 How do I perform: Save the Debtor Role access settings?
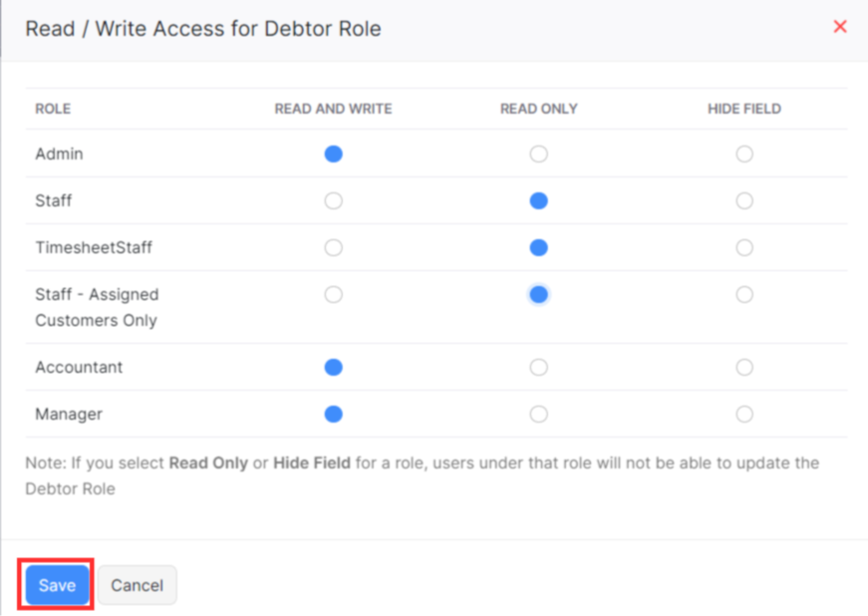(x=56, y=585)
